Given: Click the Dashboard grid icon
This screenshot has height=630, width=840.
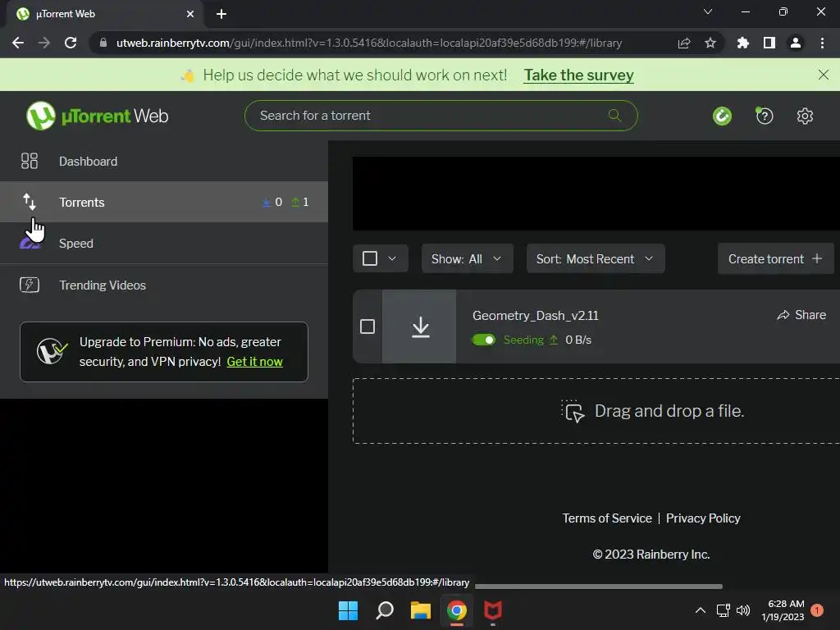Looking at the screenshot, I should tap(30, 161).
